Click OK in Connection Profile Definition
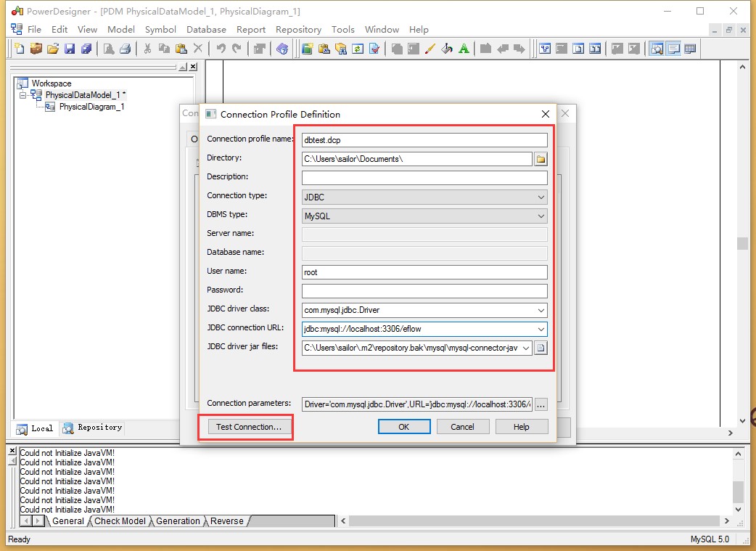This screenshot has height=551, width=756. 404,427
